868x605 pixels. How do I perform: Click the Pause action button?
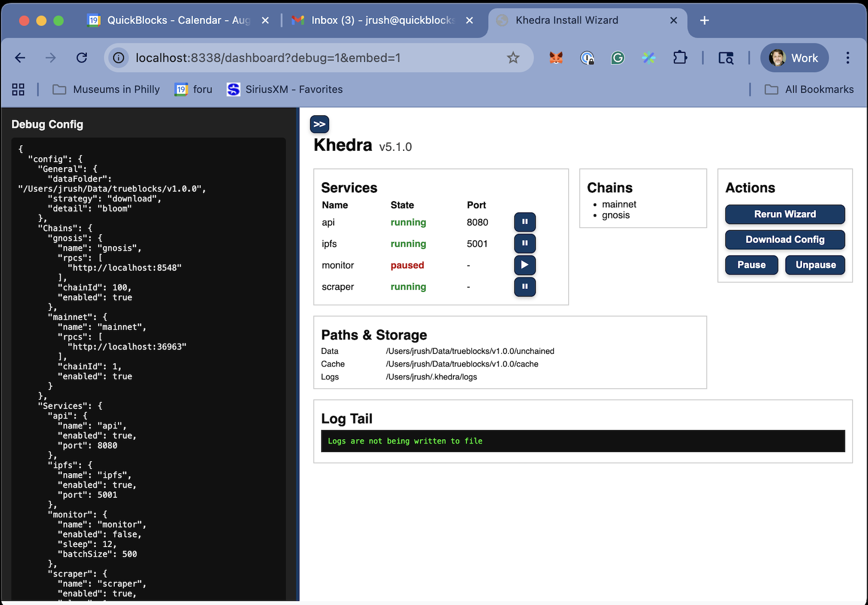coord(751,265)
